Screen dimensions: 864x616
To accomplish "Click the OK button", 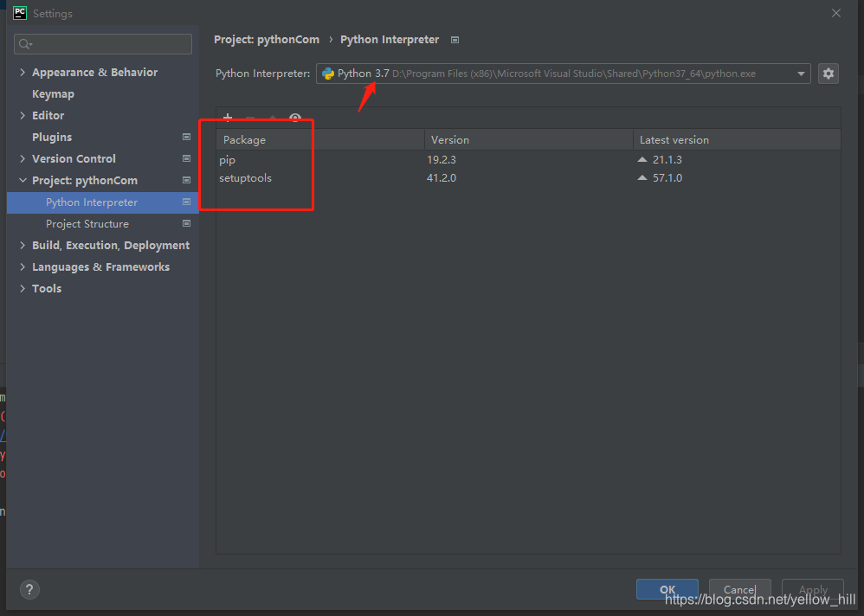I will click(667, 589).
